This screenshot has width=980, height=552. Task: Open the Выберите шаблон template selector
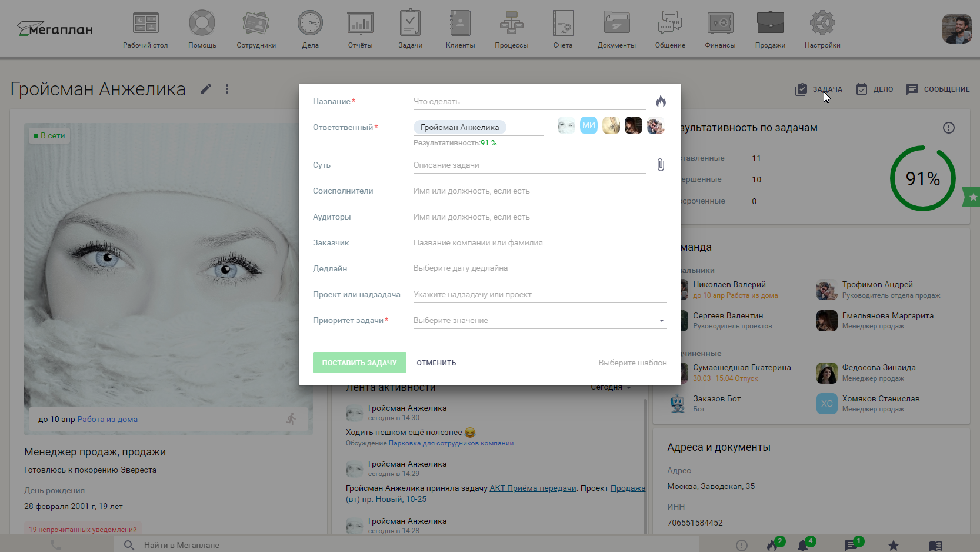(x=632, y=363)
